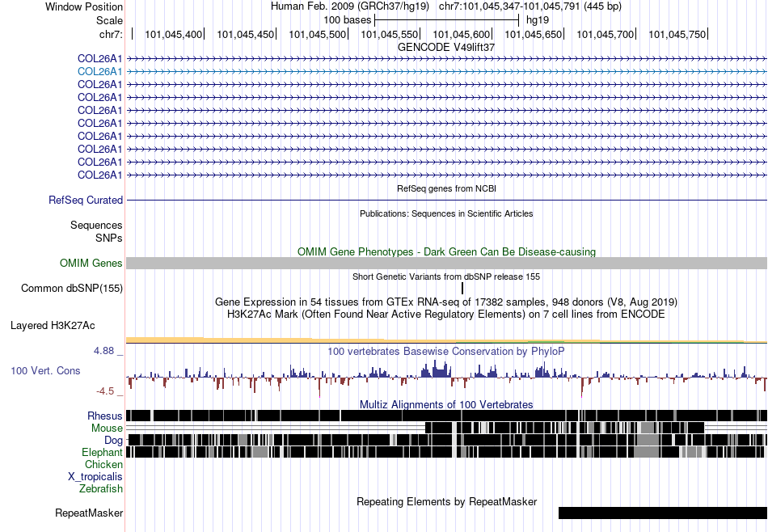Click the '100 bases' scale text
Image resolution: width=768 pixels, height=532 pixels.
(348, 20)
